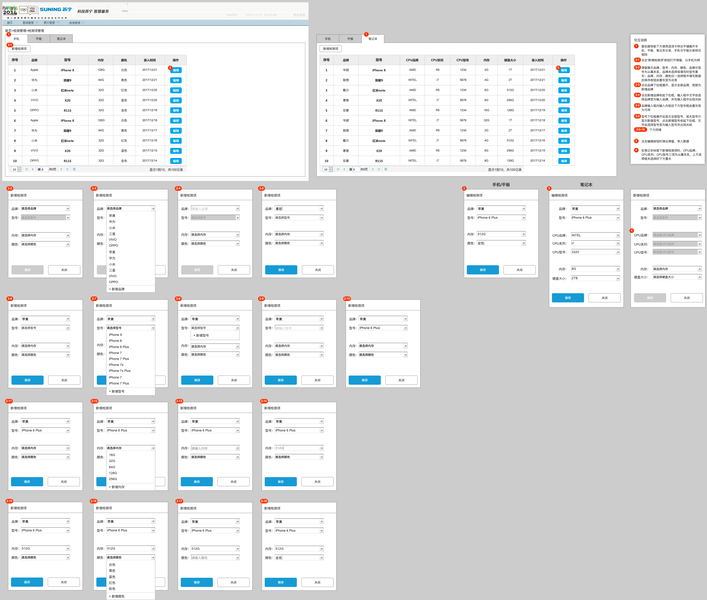Click edit button in phone table row 10
The width and height of the screenshot is (707, 600).
pos(176,161)
